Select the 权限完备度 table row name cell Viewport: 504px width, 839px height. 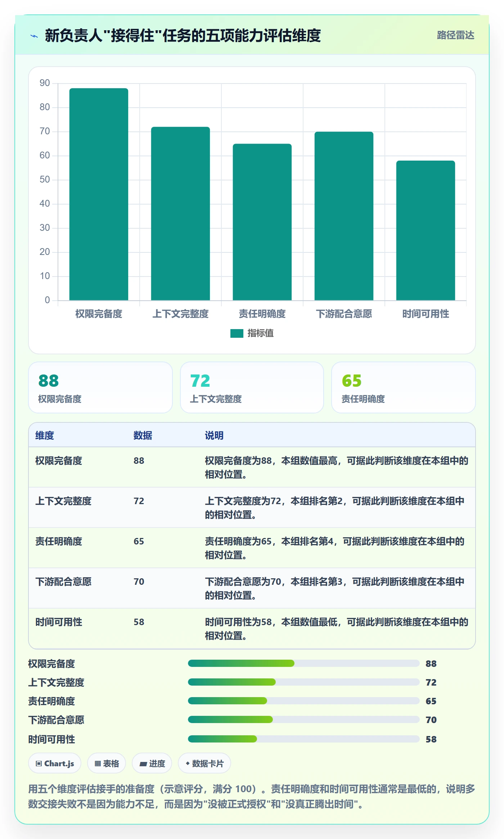click(59, 461)
